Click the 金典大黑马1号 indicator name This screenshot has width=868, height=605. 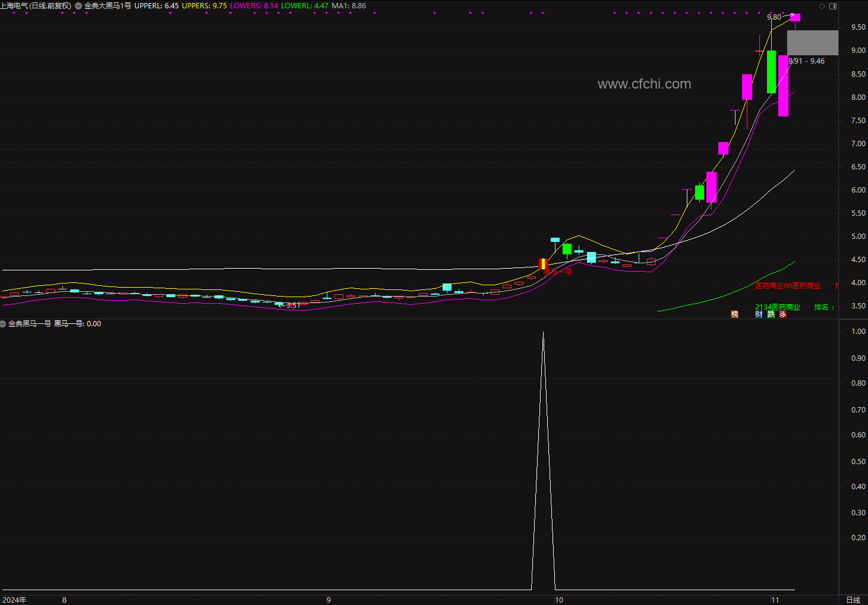point(108,6)
